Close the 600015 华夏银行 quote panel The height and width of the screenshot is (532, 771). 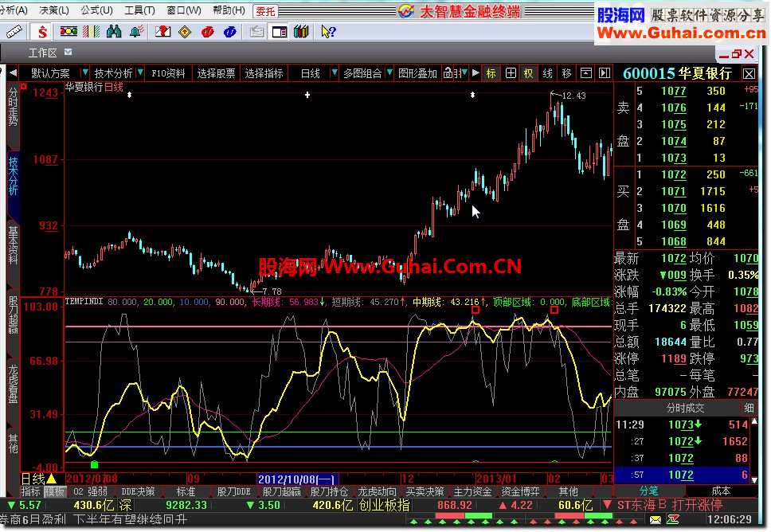(x=749, y=74)
